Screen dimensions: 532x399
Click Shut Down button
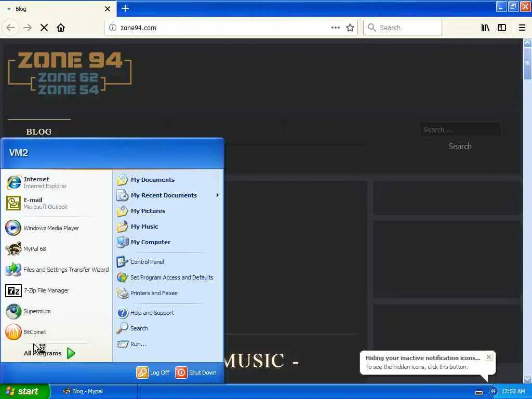[x=196, y=373]
